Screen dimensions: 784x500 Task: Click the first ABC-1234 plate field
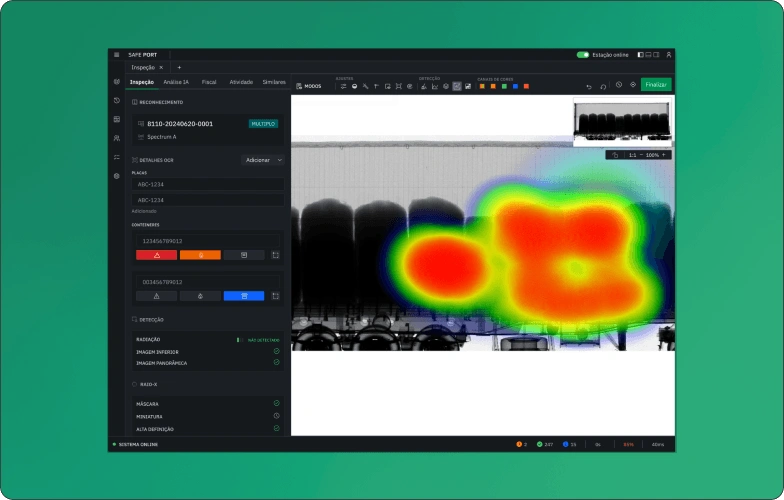pyautogui.click(x=208, y=184)
